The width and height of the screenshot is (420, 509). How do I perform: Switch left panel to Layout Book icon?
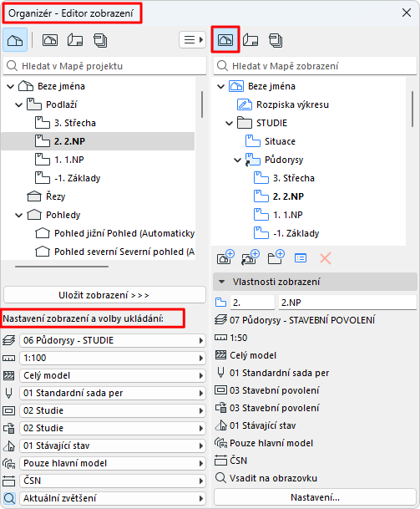click(x=75, y=40)
